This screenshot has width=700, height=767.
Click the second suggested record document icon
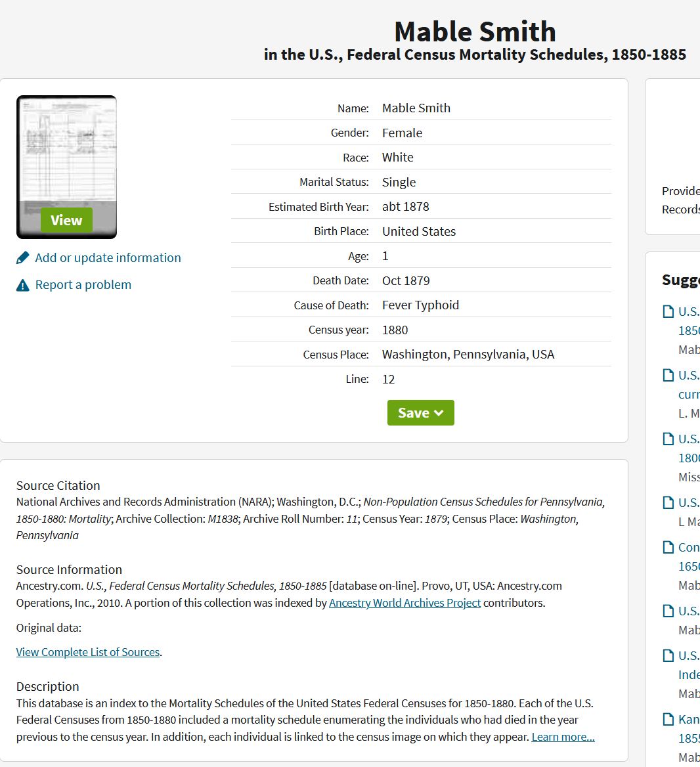click(668, 375)
